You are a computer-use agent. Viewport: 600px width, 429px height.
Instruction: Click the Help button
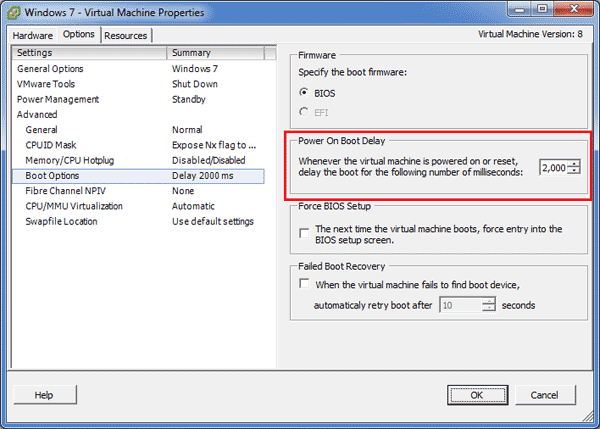pyautogui.click(x=45, y=395)
